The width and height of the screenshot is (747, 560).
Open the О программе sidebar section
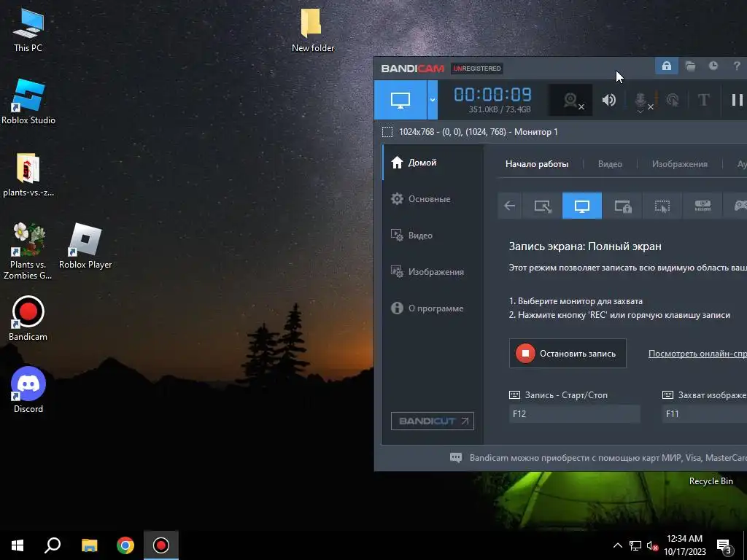(433, 308)
